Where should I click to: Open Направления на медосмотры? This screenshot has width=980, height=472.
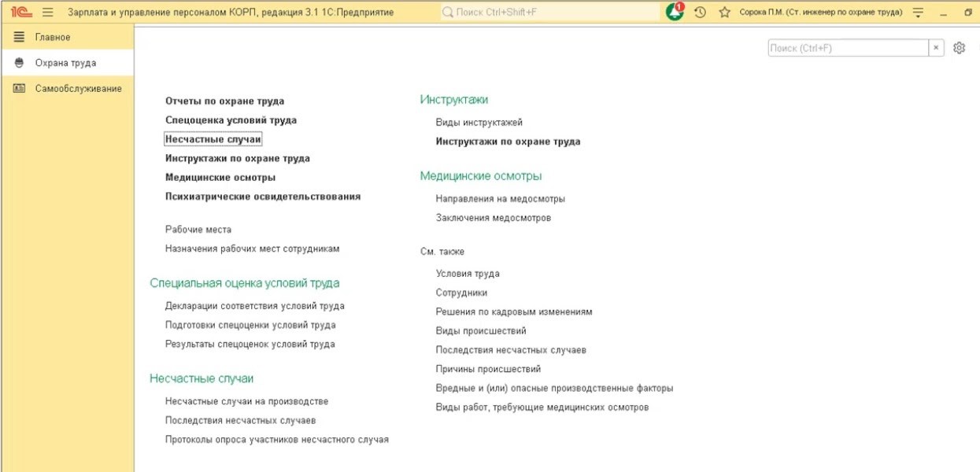click(500, 198)
